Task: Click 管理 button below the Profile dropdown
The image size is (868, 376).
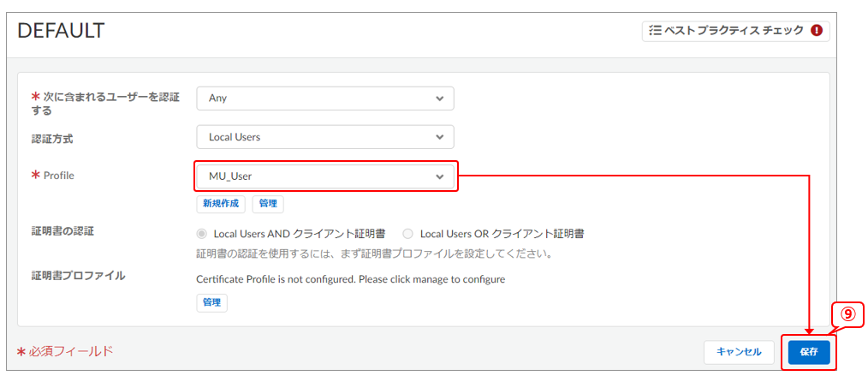Action: [x=267, y=204]
